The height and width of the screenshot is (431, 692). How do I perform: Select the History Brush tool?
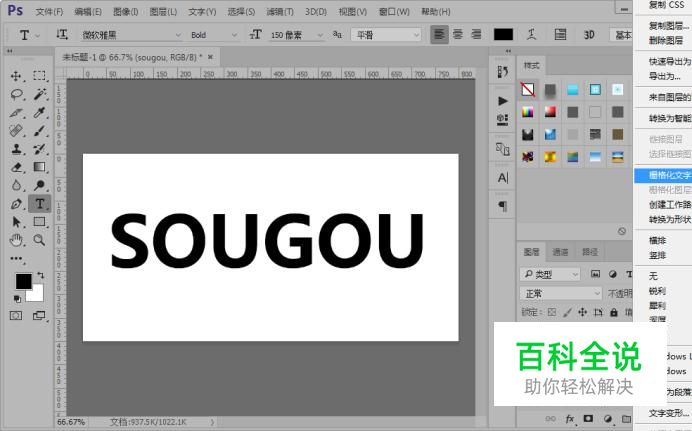pyautogui.click(x=39, y=149)
